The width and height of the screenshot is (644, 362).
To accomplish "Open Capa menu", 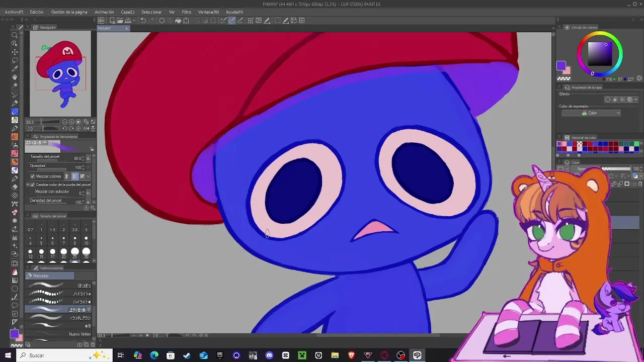I will coord(127,12).
